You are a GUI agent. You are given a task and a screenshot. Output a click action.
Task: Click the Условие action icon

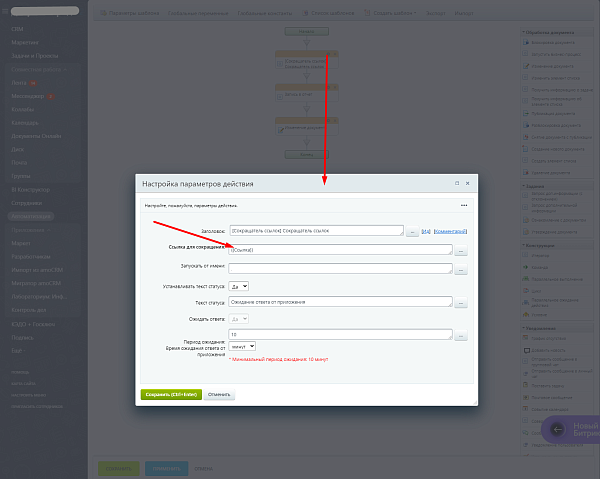[x=526, y=314]
